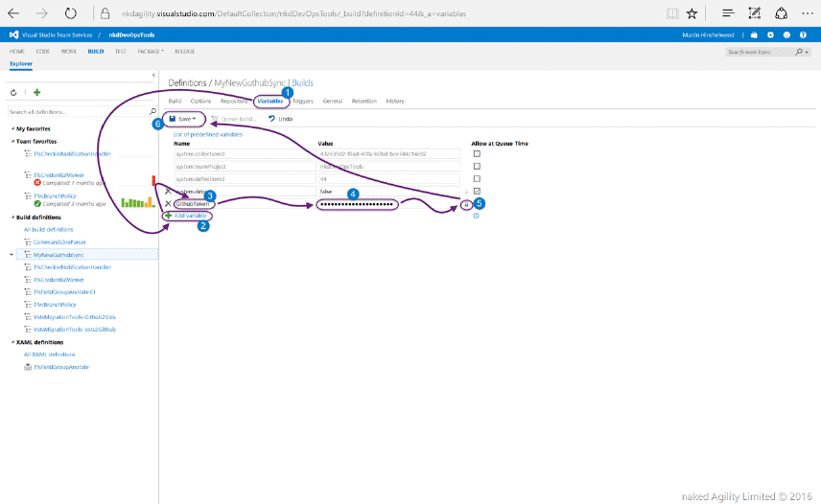The height and width of the screenshot is (504, 821).
Task: Click the Undo arrow icon
Action: (x=271, y=119)
